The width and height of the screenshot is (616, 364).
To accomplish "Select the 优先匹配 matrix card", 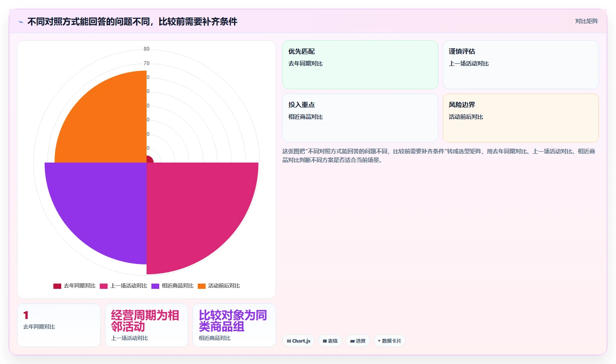I will [x=360, y=65].
